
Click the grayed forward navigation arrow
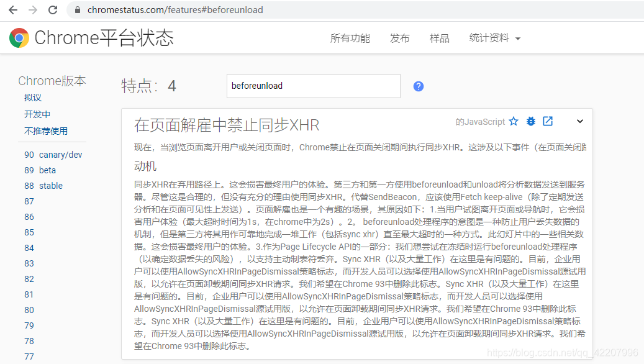[32, 9]
